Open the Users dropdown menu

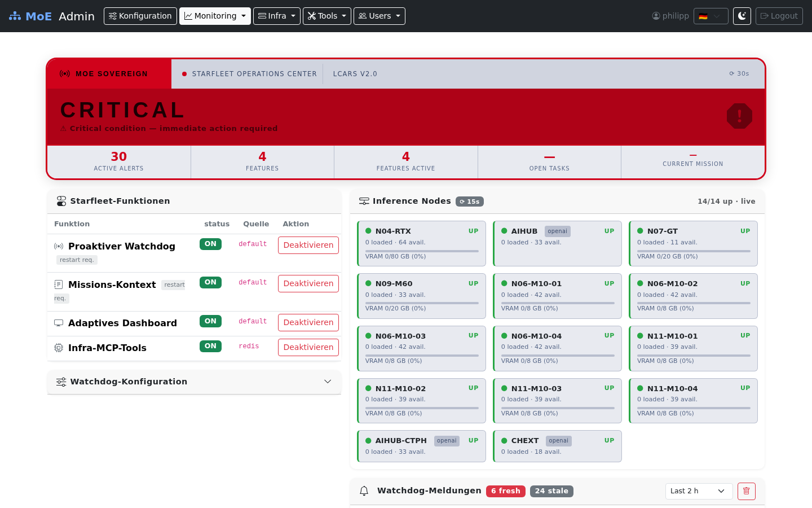379,16
